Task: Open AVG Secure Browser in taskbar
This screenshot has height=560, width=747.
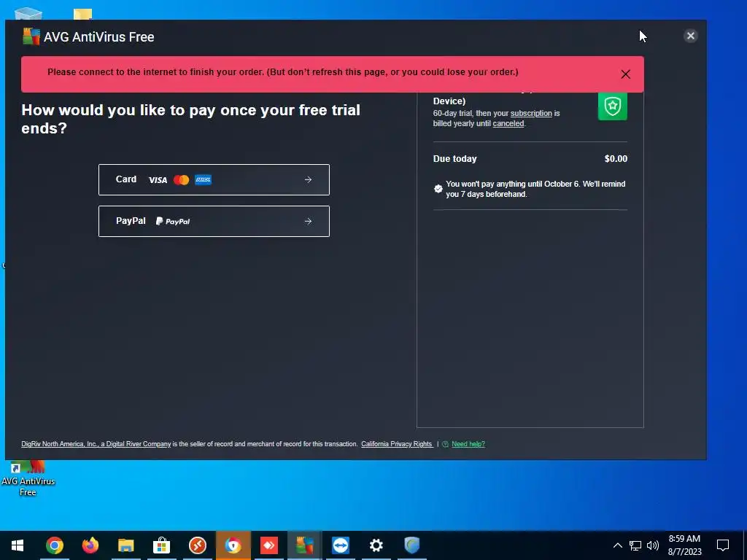Action: pos(233,545)
